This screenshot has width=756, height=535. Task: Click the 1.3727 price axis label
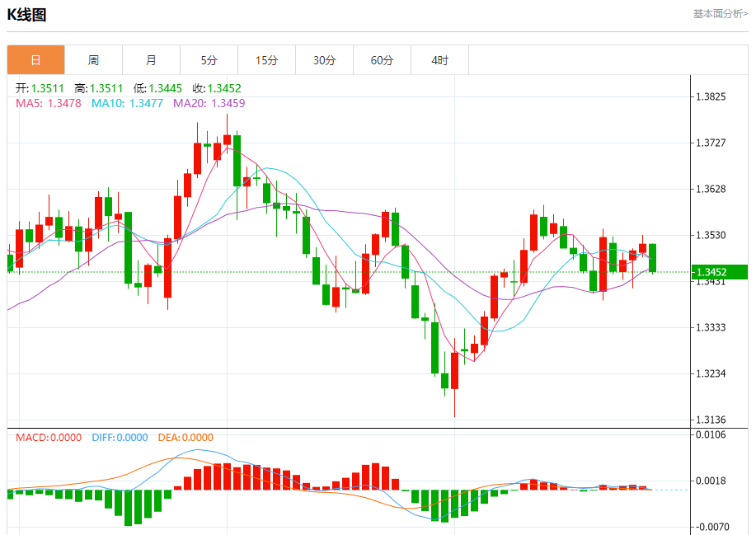711,143
